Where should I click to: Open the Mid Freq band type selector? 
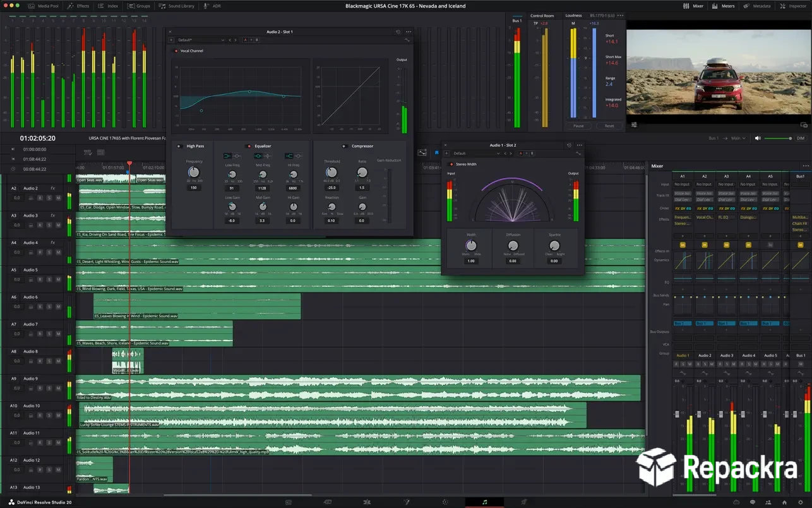point(262,155)
